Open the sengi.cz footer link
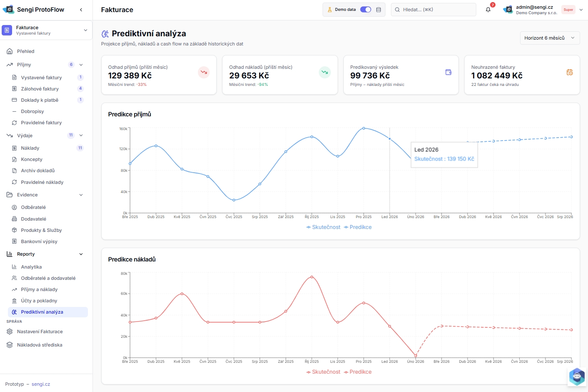This screenshot has height=392, width=588. pyautogui.click(x=41, y=384)
